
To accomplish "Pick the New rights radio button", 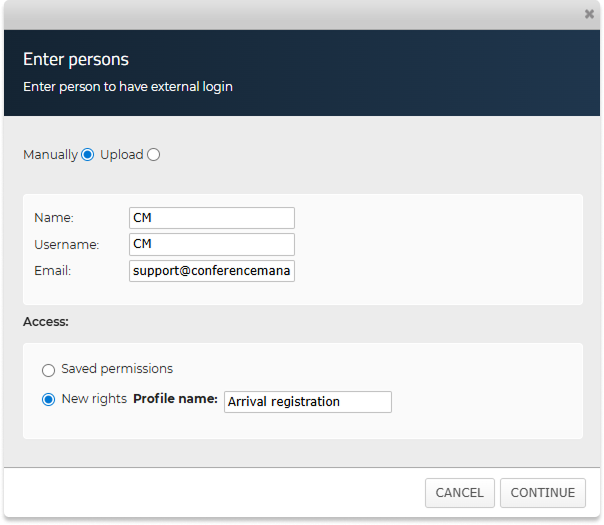I will tap(49, 400).
